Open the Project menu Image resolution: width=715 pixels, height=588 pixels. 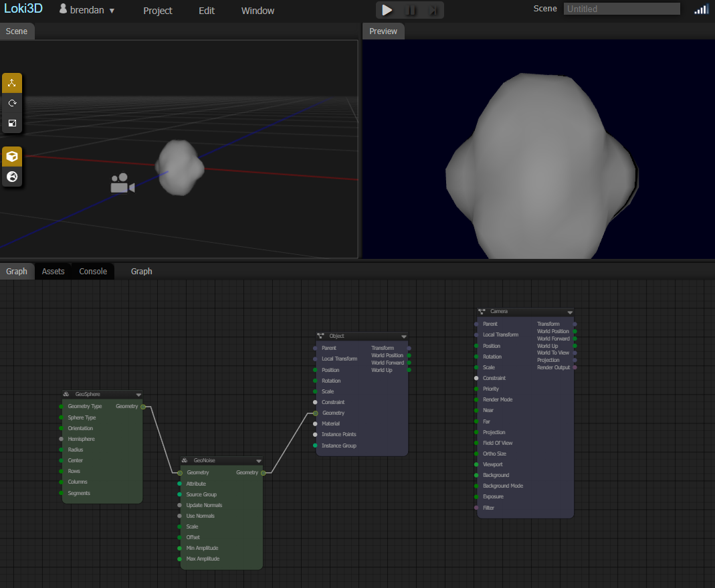(157, 11)
